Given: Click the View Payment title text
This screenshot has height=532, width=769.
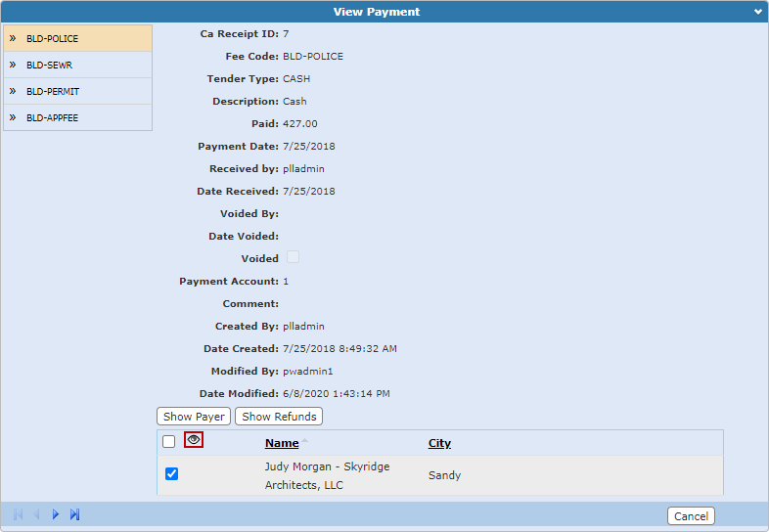Looking at the screenshot, I should pos(377,12).
